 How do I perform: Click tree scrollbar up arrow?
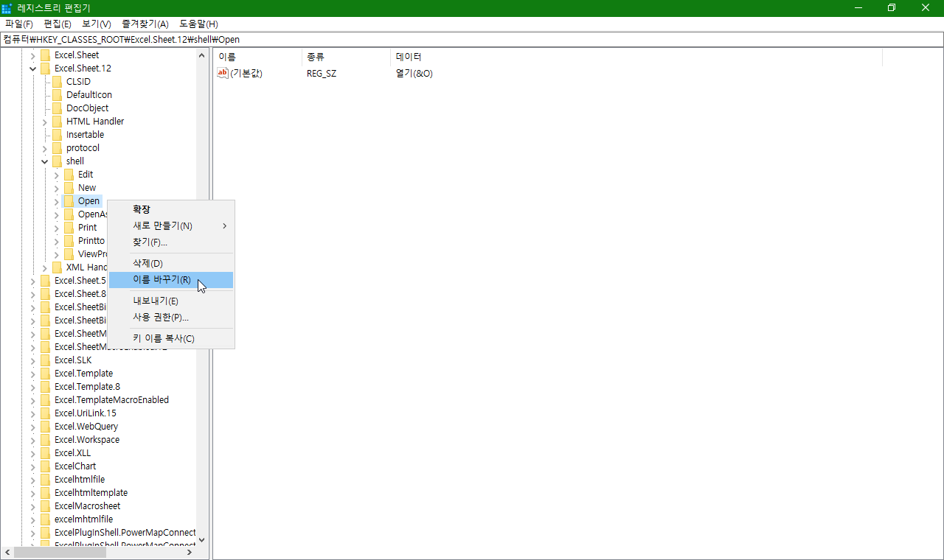[202, 55]
